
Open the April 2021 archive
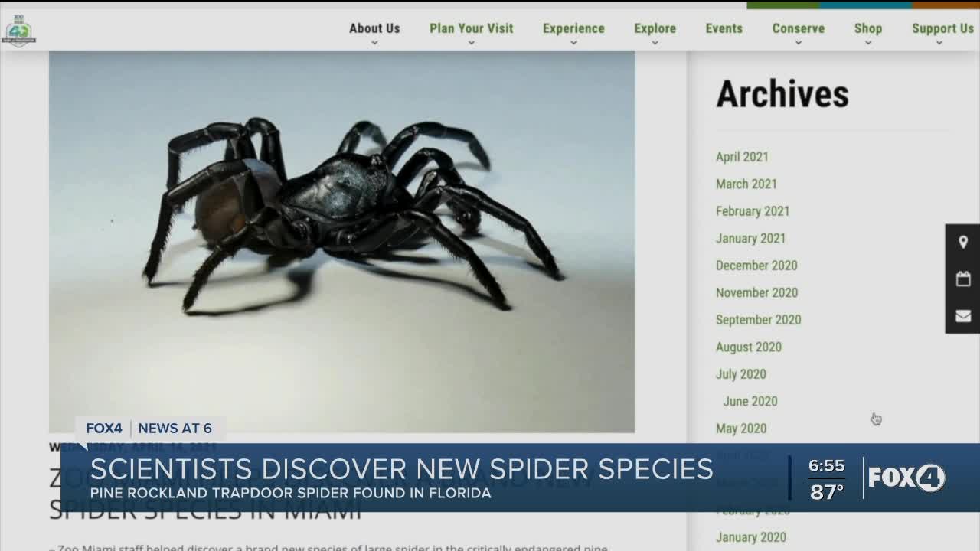pyautogui.click(x=742, y=157)
